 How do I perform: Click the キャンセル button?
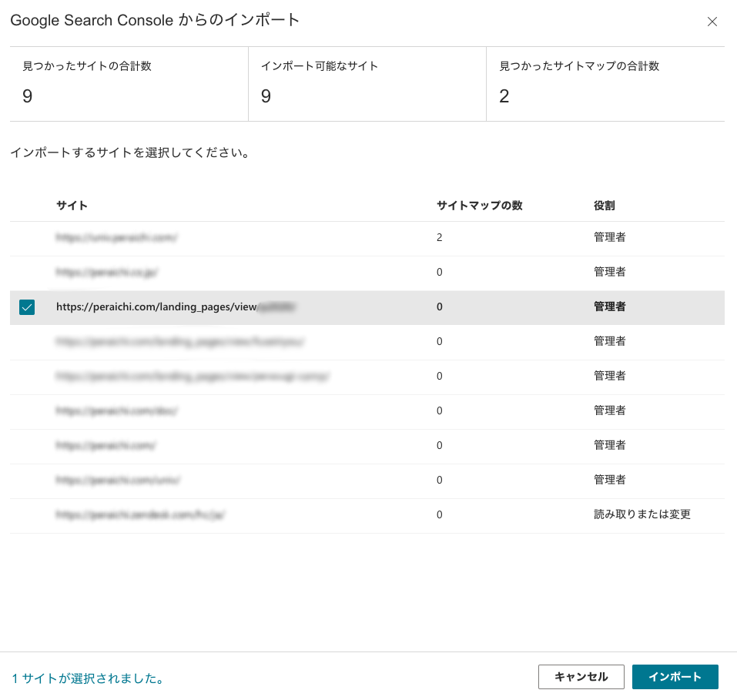[x=581, y=676]
